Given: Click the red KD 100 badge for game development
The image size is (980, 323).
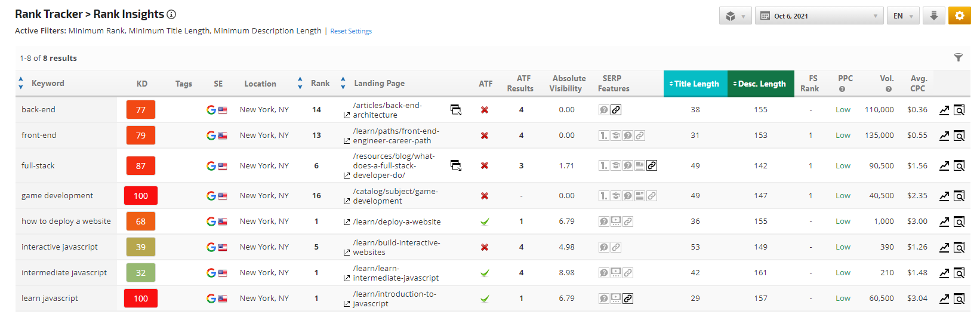Looking at the screenshot, I should (x=140, y=196).
